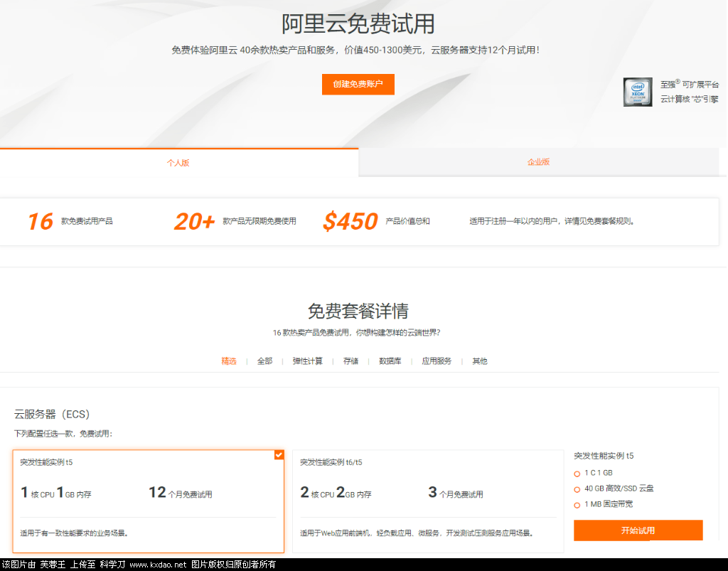Click the '阿里云免费试用' page heading

click(x=358, y=23)
